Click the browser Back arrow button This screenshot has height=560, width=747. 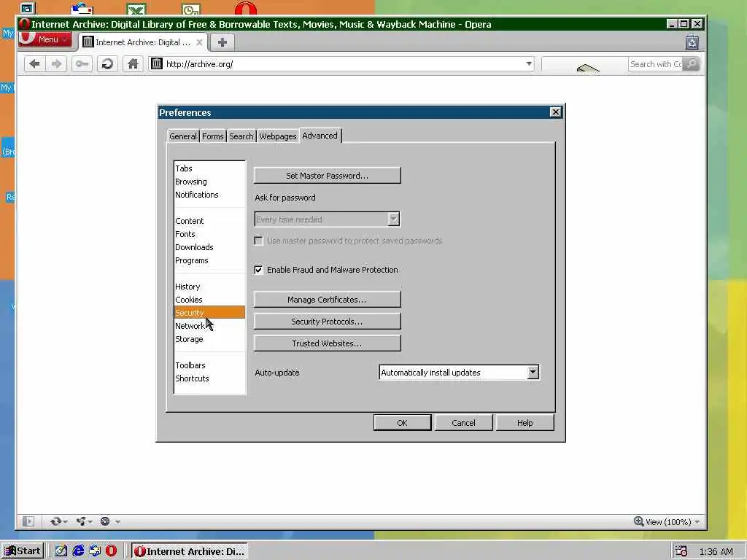tap(34, 64)
